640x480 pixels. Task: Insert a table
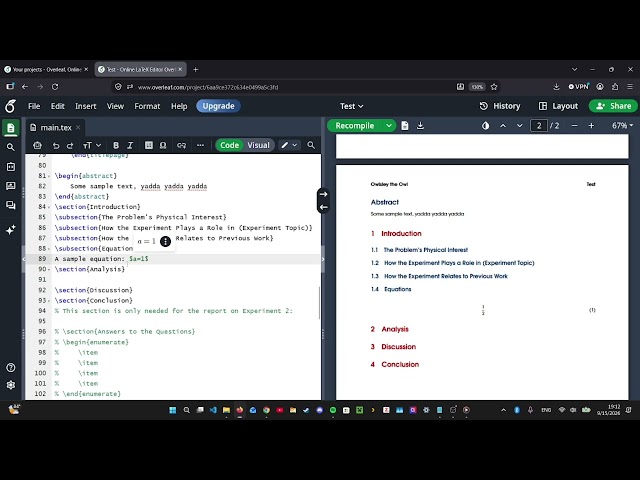pos(149,145)
